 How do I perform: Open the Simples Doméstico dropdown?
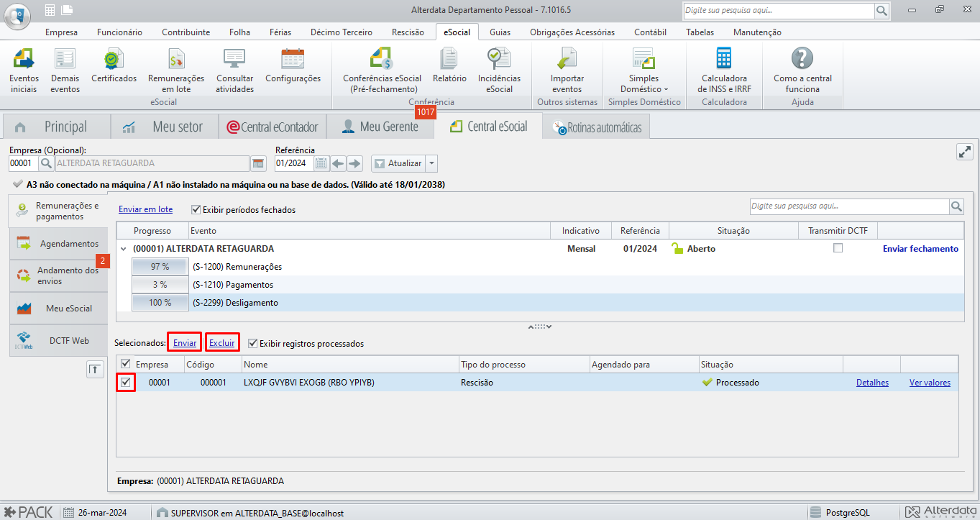click(x=644, y=70)
